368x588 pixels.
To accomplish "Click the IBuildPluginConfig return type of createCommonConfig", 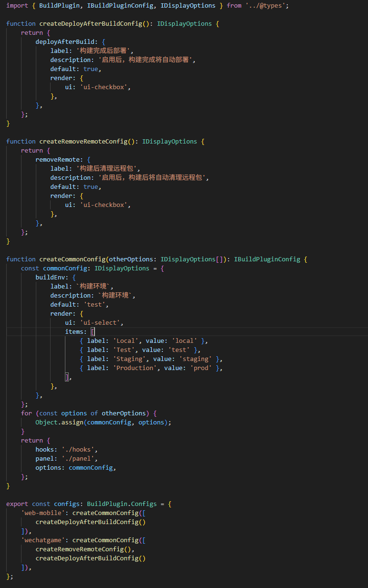I will [x=267, y=259].
